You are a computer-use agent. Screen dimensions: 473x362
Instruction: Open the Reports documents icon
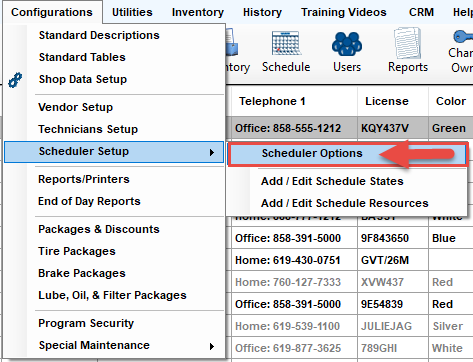point(407,43)
